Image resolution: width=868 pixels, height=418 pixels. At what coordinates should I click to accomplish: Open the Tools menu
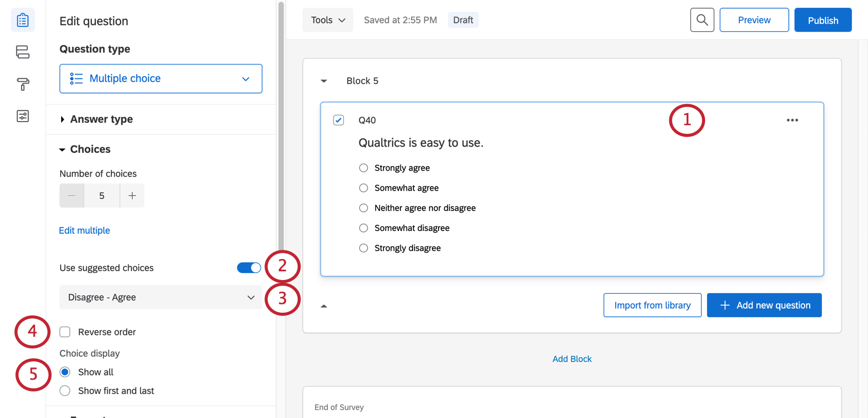(x=327, y=19)
